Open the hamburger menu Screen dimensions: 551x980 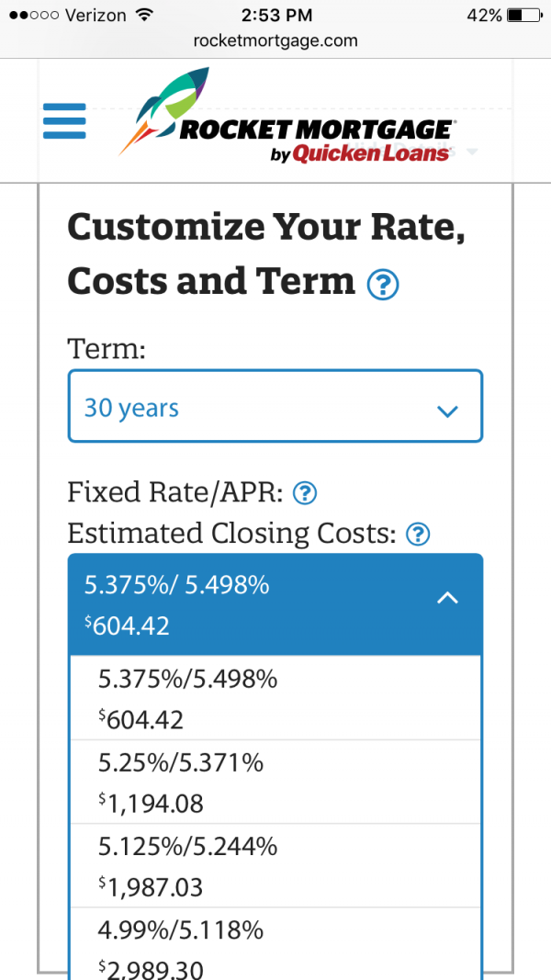(64, 121)
